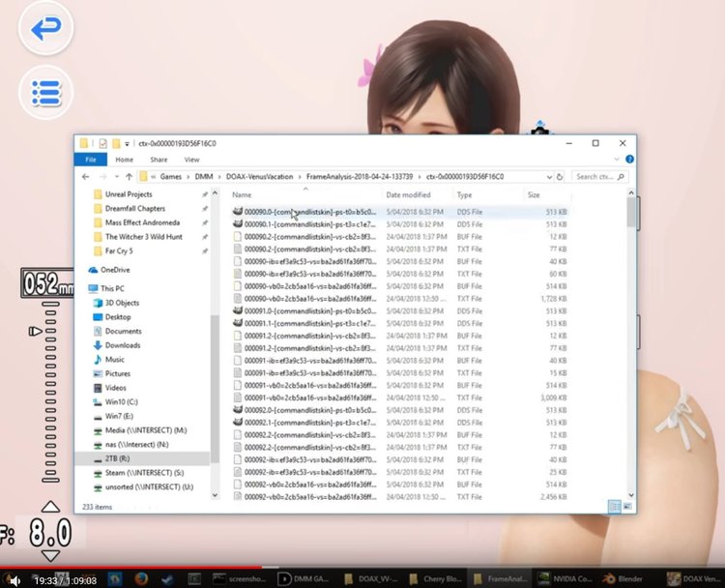
Task: Select Unreal Projects in navigation pane
Action: tap(128, 194)
